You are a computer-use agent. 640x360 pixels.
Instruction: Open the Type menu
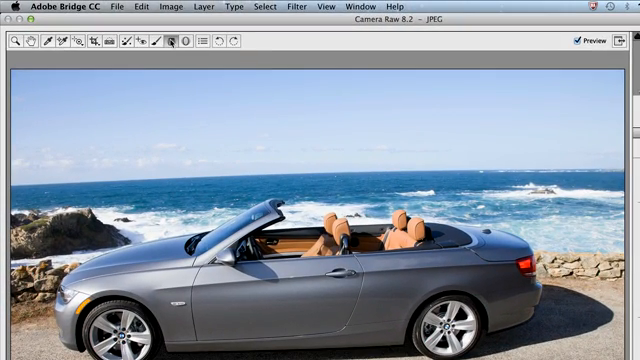234,7
